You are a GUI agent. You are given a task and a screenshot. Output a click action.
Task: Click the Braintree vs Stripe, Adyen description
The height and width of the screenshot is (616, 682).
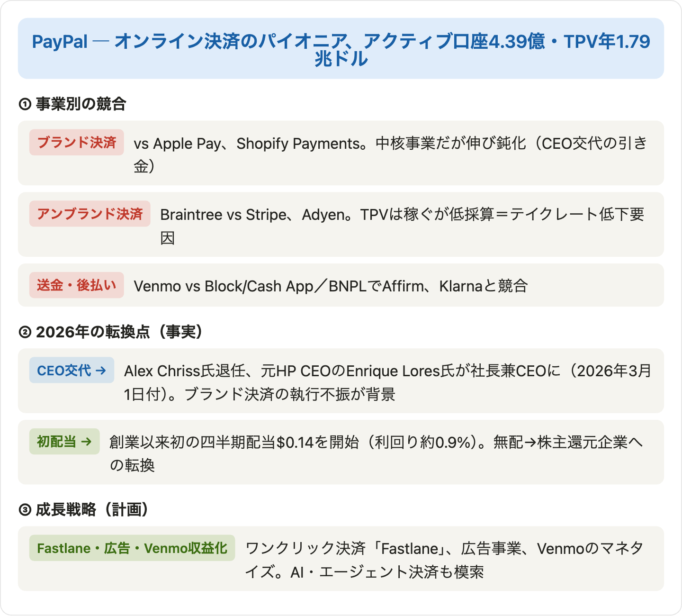[x=403, y=226]
